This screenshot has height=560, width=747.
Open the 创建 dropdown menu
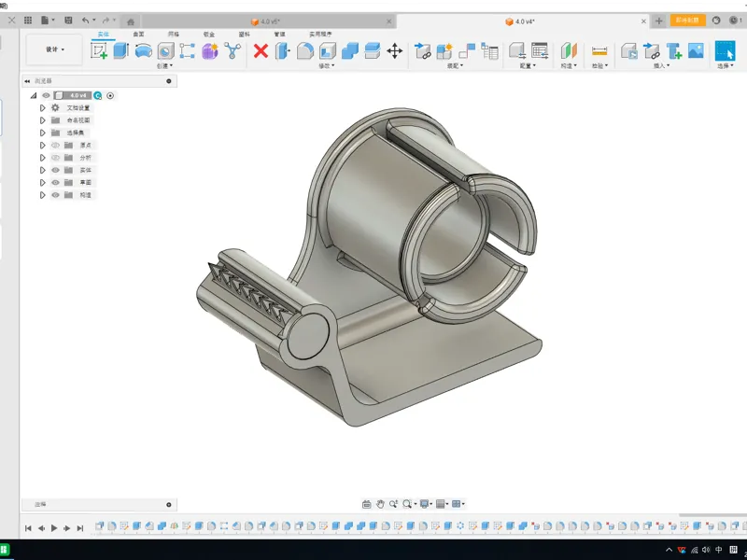pyautogui.click(x=165, y=65)
